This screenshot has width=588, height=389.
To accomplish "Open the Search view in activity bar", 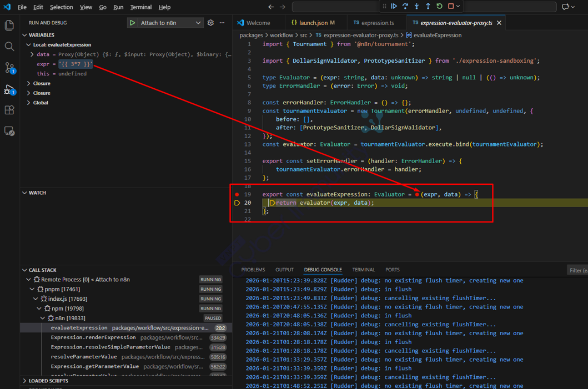I will click(x=9, y=47).
